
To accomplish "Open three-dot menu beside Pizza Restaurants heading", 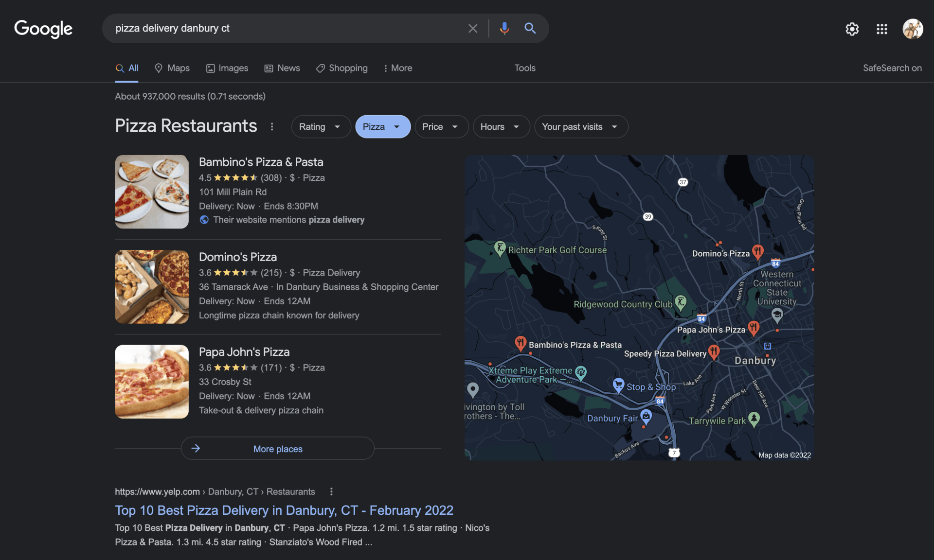I will tap(272, 126).
